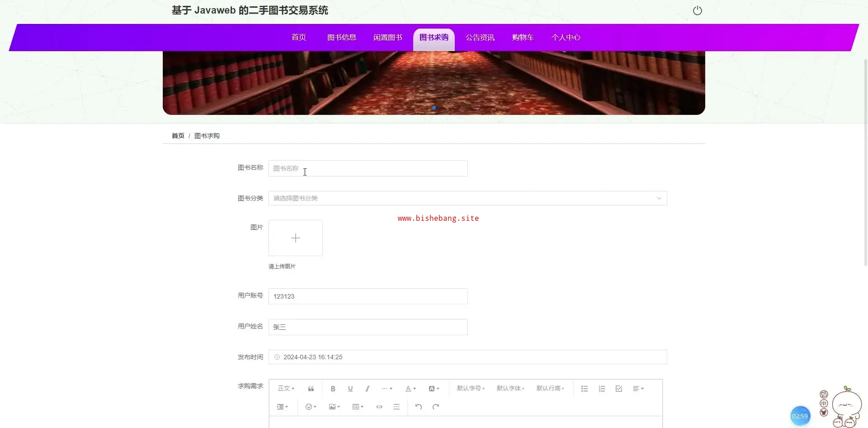Open the 公告资讯 navigation tab
Image resolution: width=868 pixels, height=428 pixels.
point(480,38)
